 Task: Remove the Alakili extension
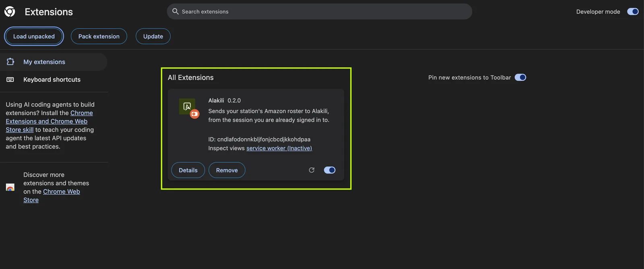227,170
